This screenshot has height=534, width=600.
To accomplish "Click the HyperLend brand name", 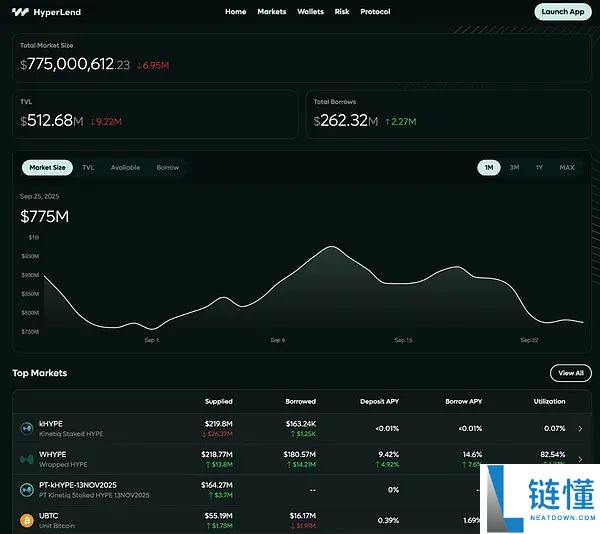I will point(57,12).
